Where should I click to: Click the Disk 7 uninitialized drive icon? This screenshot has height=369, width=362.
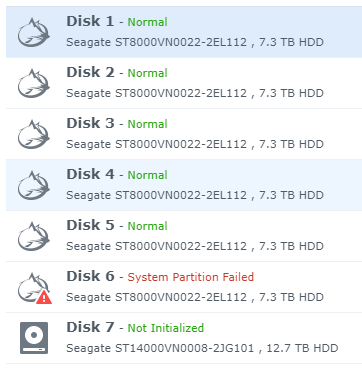[34, 338]
